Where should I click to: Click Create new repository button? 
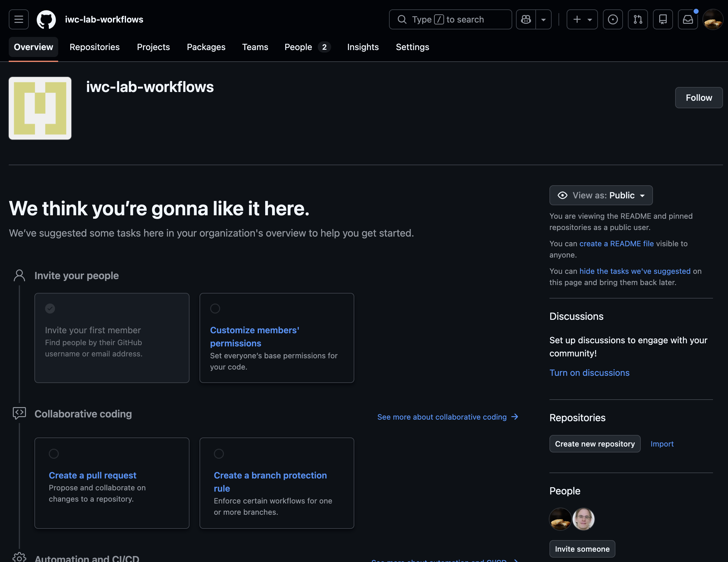(x=595, y=444)
